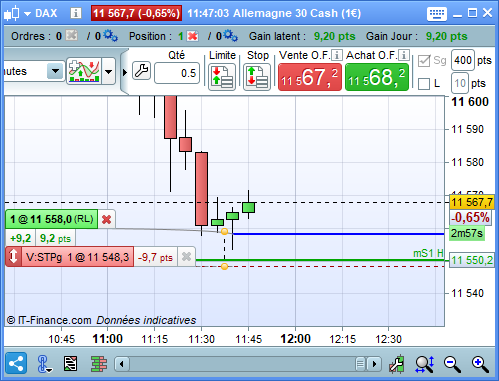499x381 pixels.
Task: Click the 2m57s candle countdown label
Action: click(x=467, y=233)
